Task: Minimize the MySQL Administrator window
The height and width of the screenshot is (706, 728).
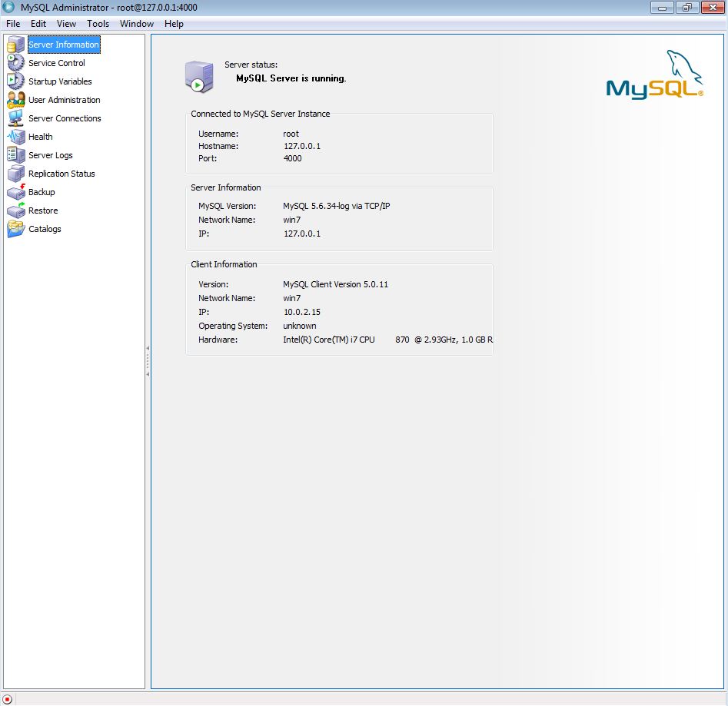Action: click(662, 8)
